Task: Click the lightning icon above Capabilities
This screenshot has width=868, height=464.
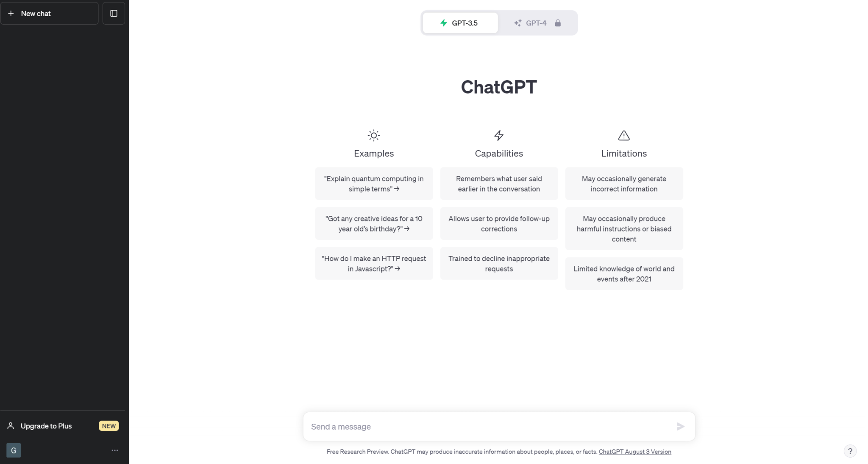Action: tap(498, 135)
